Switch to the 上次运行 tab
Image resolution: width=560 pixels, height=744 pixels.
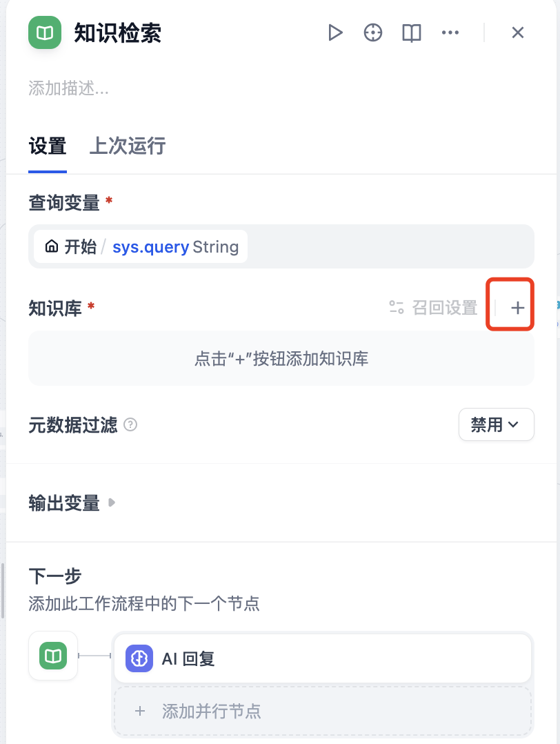click(128, 146)
